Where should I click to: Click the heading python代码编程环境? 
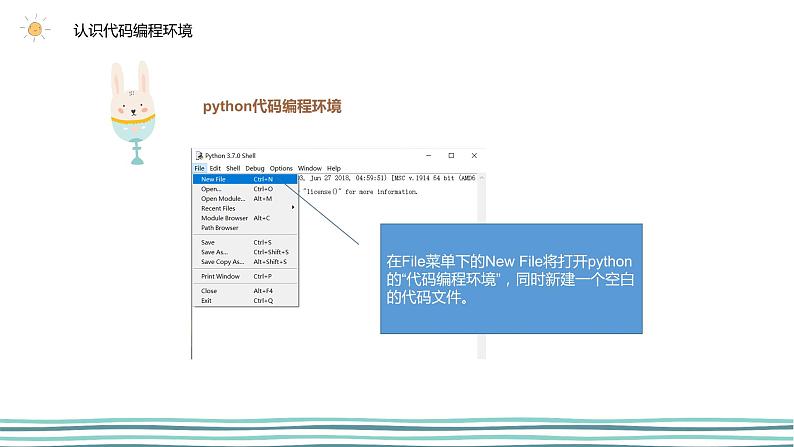(272, 106)
